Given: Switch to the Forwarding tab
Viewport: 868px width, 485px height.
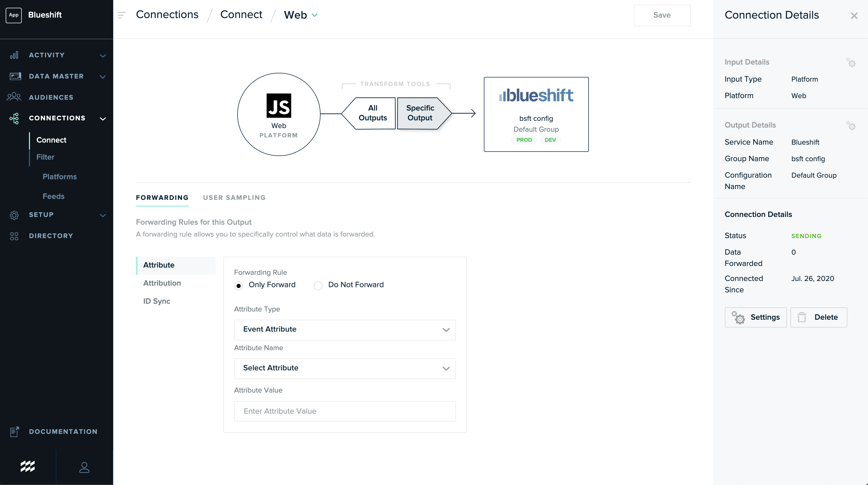Looking at the screenshot, I should [162, 198].
